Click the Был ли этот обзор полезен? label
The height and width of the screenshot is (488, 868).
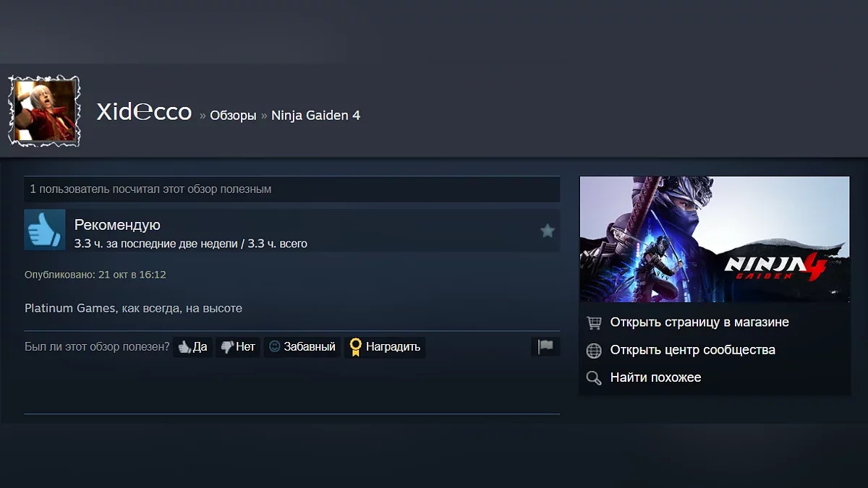97,347
